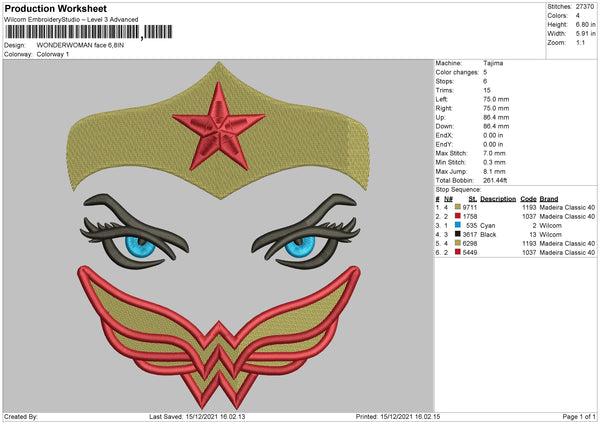Click the Stitches value 27370
600x424 pixels.
coord(585,7)
